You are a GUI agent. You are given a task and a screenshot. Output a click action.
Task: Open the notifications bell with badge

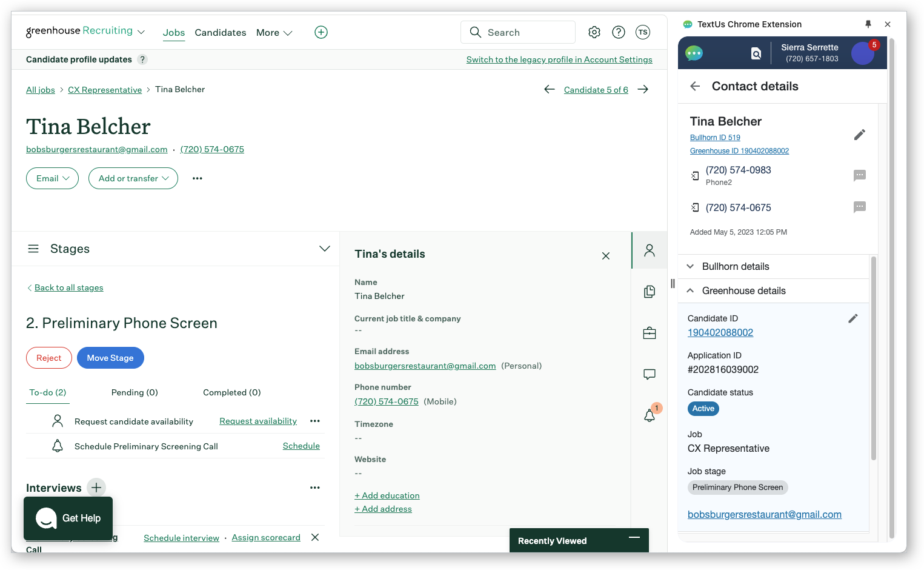click(x=650, y=415)
